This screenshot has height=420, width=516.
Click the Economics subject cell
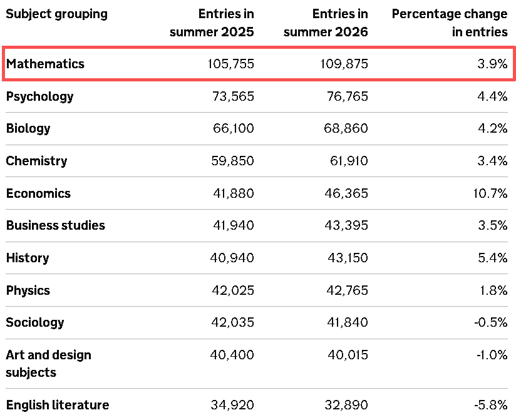[38, 193]
